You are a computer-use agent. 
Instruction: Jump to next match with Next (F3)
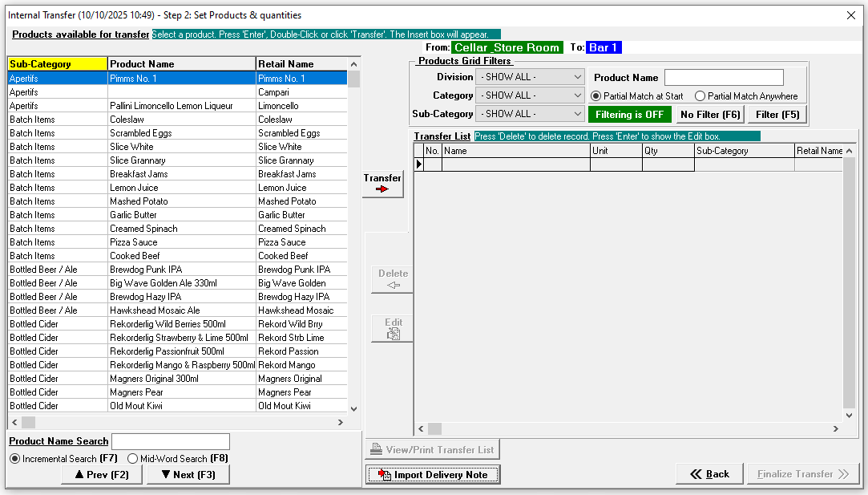[188, 474]
